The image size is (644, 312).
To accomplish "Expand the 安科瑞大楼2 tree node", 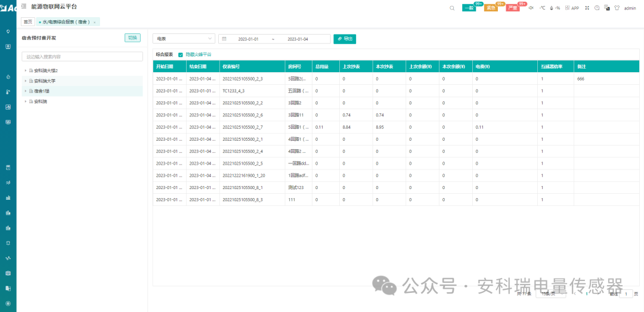I will click(x=26, y=71).
